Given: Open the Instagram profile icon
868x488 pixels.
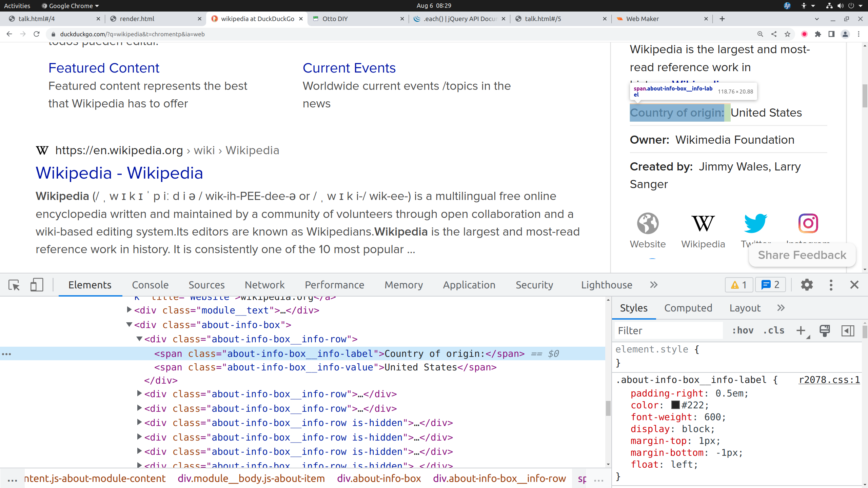Looking at the screenshot, I should point(808,223).
